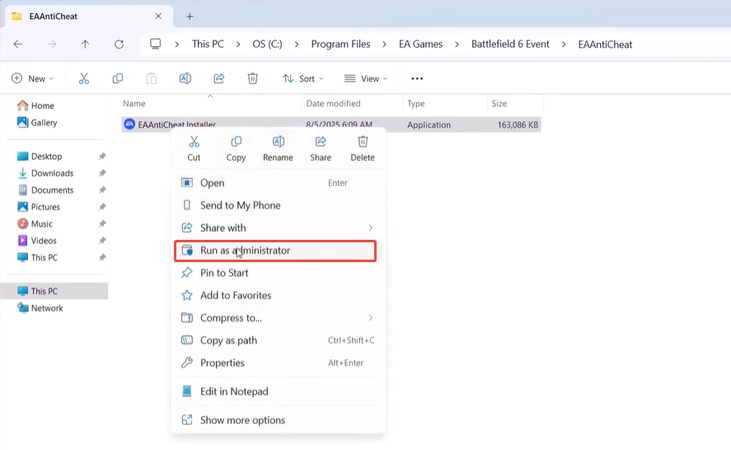Open Gallery in the navigation pane

click(x=37, y=123)
